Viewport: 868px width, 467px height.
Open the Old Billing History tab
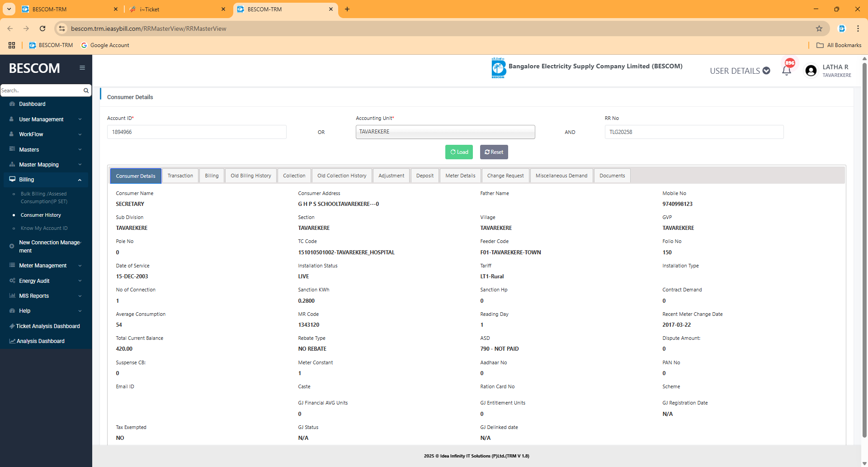pyautogui.click(x=251, y=176)
